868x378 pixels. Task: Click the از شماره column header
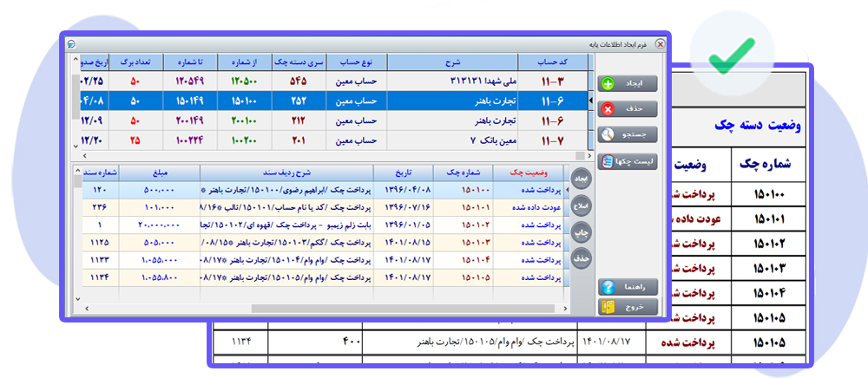click(x=245, y=62)
